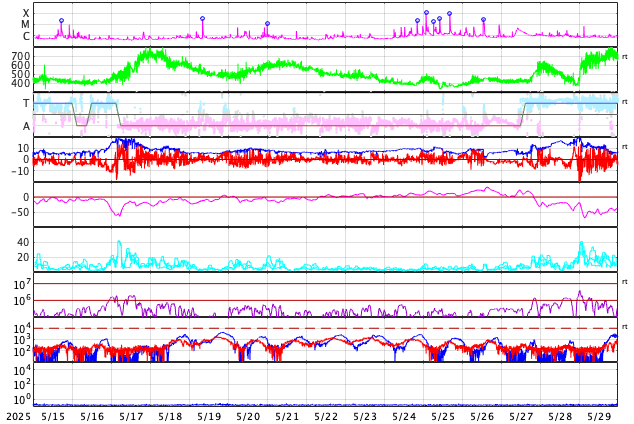The height and width of the screenshot is (424, 634).
Task: Click the last flare marker on 5/25
Action: coord(449,13)
